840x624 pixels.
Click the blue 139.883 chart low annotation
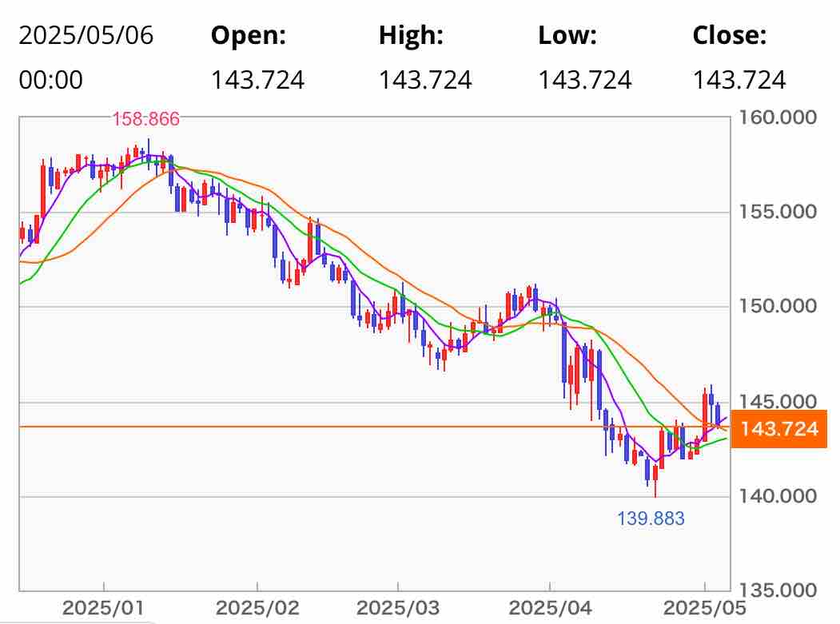point(651,519)
